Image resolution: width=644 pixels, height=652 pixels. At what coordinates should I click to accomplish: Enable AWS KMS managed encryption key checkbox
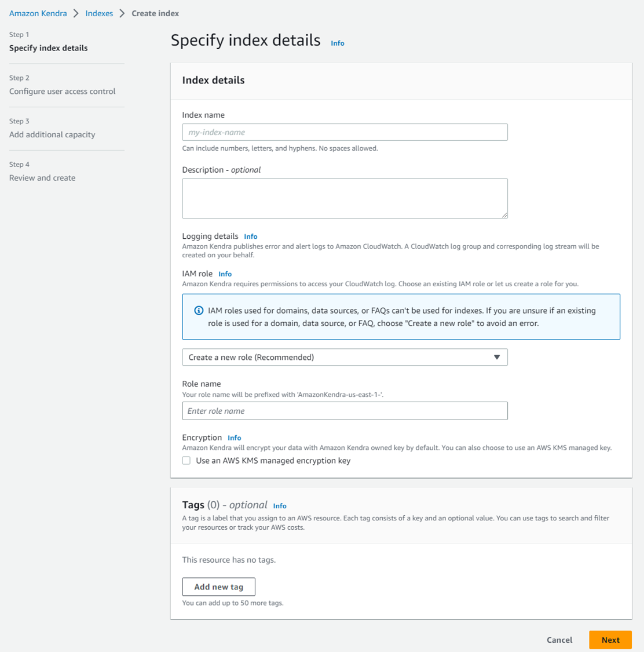point(186,461)
